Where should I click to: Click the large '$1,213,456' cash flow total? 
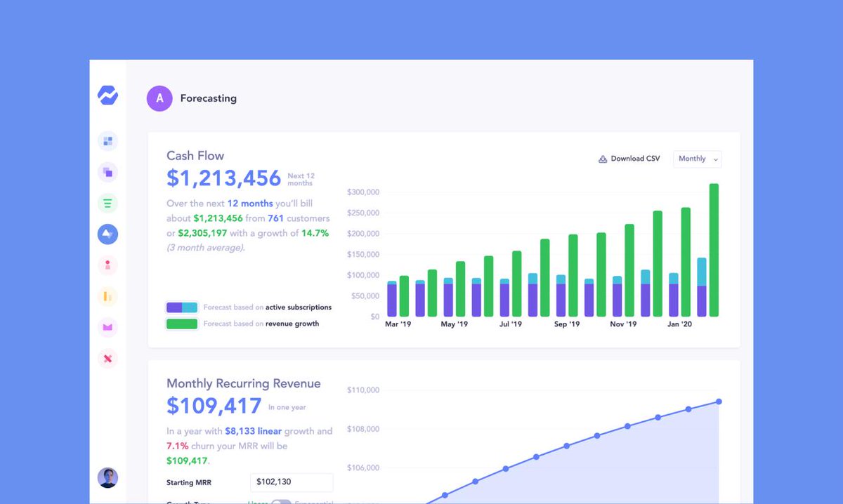(223, 178)
